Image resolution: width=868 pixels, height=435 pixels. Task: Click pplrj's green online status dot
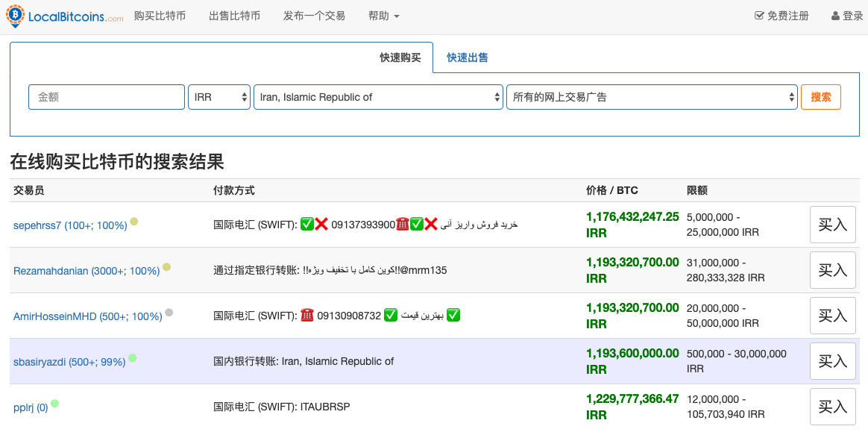(x=54, y=404)
